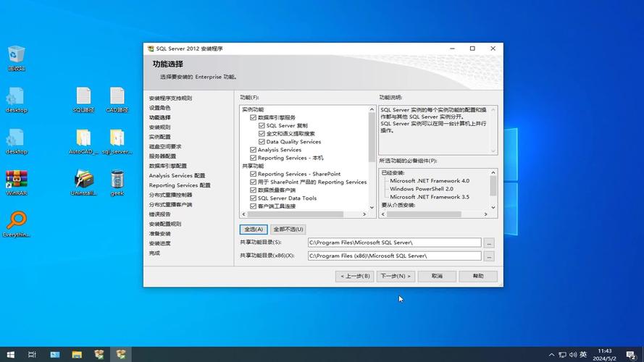
Task: Click the network tray icon
Action: pos(562,355)
